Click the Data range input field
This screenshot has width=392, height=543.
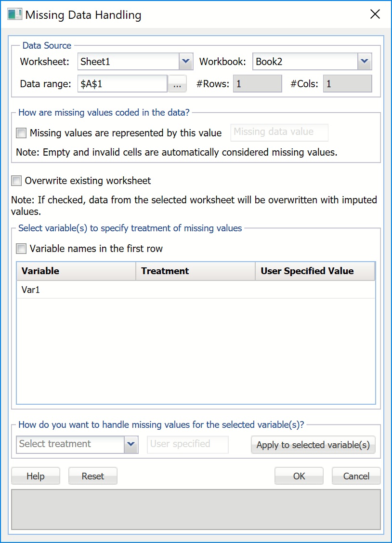point(122,83)
